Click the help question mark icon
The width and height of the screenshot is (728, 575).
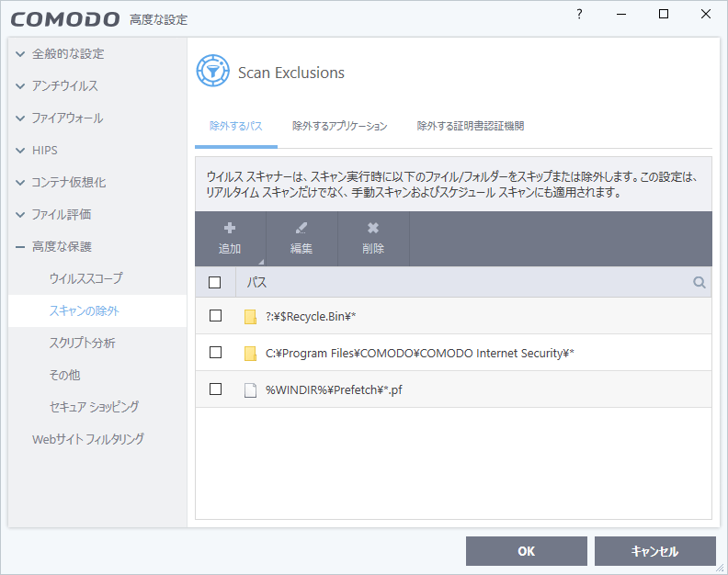579,14
